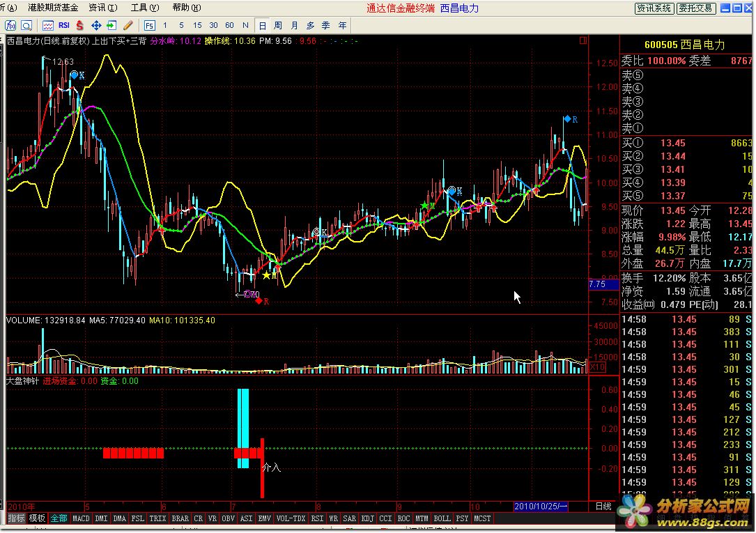Switch to weekly (周) period

[278, 26]
